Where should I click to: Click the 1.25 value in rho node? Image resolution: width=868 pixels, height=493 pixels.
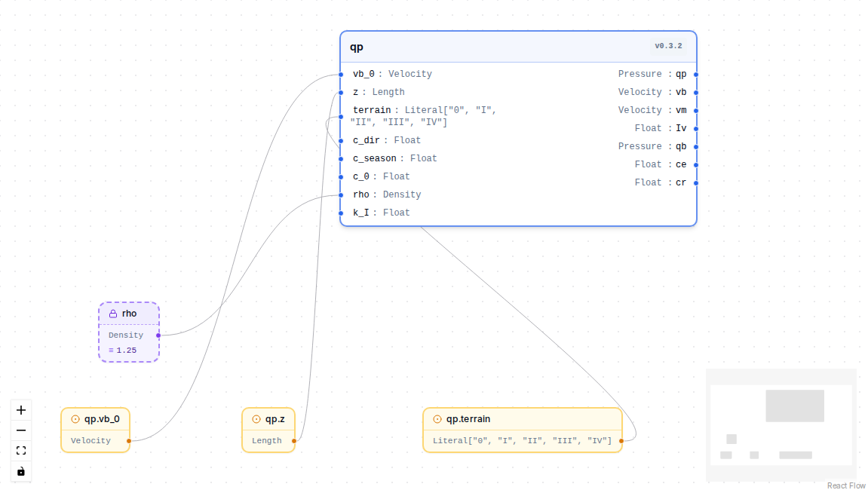(x=126, y=351)
